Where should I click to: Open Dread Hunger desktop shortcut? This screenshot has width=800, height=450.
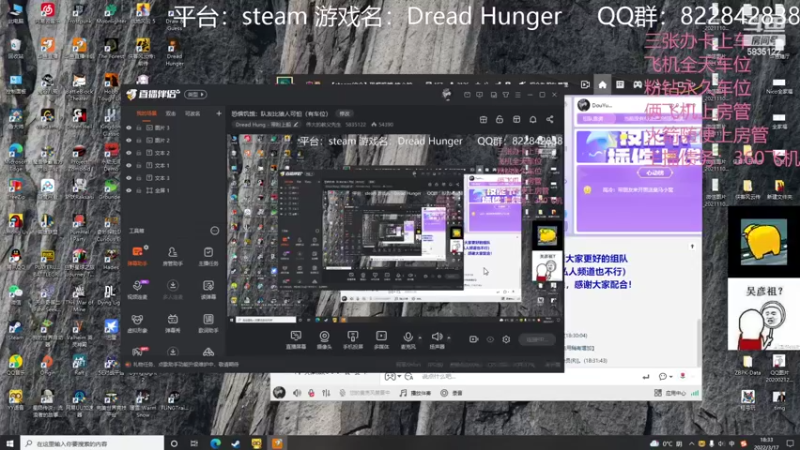tap(174, 53)
